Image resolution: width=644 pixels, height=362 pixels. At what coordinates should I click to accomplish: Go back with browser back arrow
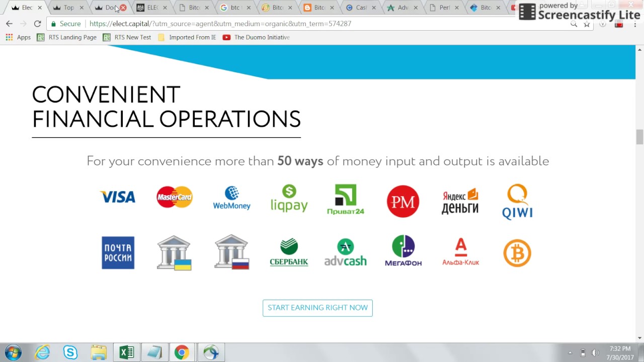click(x=9, y=24)
